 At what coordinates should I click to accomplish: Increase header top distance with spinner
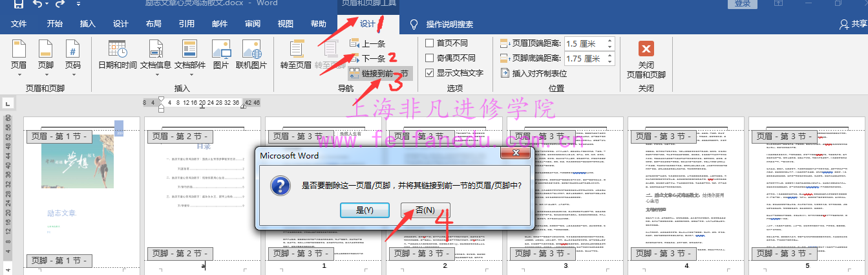609,41
